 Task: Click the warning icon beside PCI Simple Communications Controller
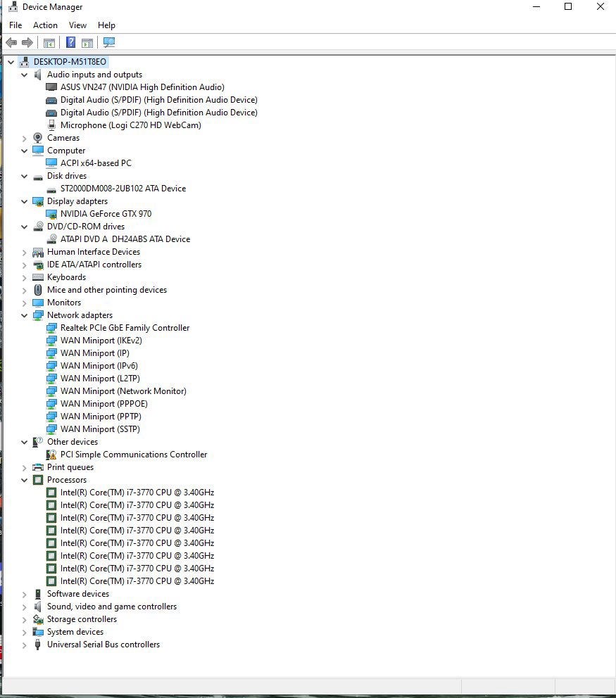point(51,455)
